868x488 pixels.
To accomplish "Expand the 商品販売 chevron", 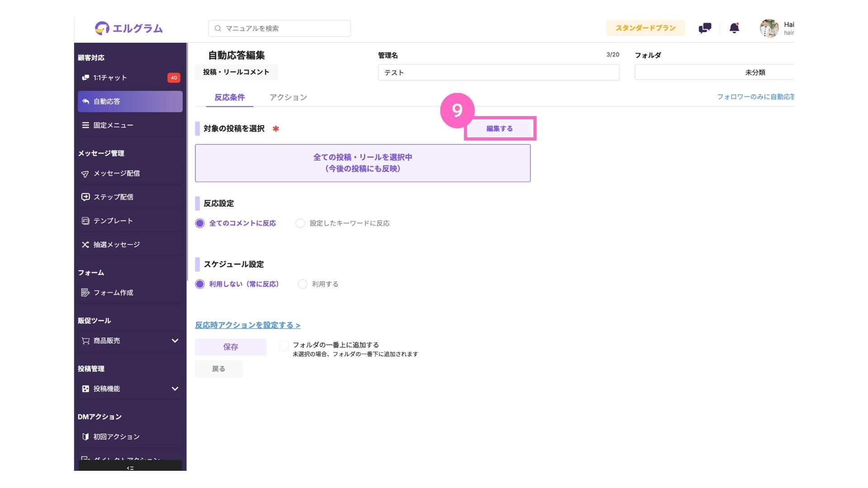I will (175, 341).
